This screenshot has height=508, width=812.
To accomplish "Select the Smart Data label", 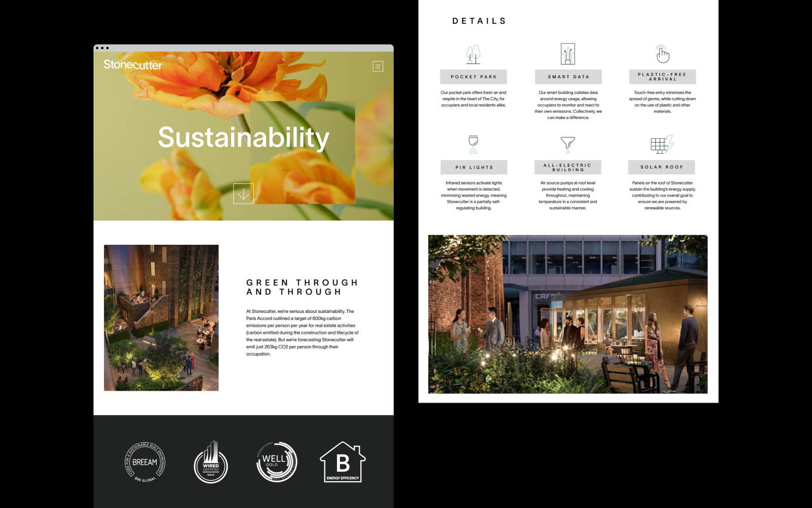I will pyautogui.click(x=568, y=77).
